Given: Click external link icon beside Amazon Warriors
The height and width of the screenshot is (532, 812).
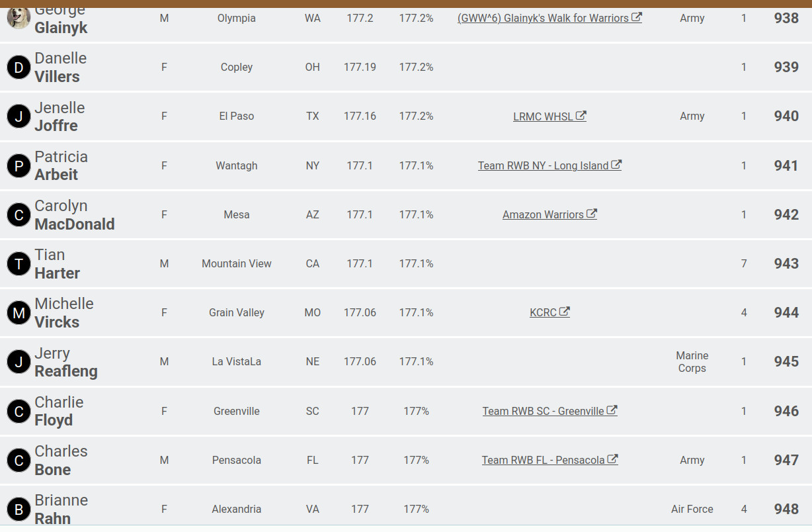Looking at the screenshot, I should tap(592, 214).
